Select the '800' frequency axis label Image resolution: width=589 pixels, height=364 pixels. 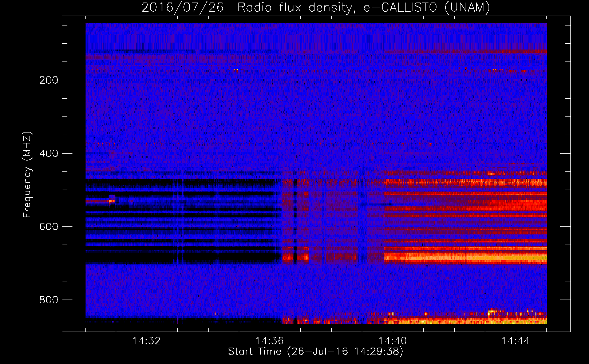pos(48,300)
